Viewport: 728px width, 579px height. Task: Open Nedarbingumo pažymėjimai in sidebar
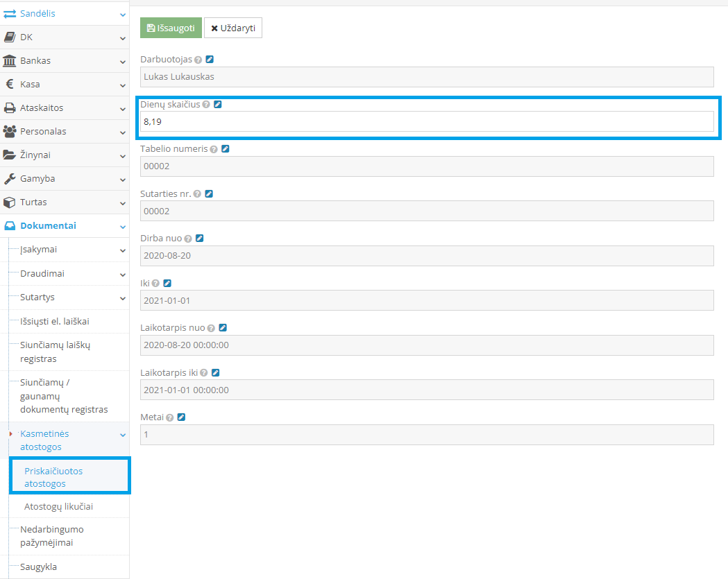coord(52,536)
